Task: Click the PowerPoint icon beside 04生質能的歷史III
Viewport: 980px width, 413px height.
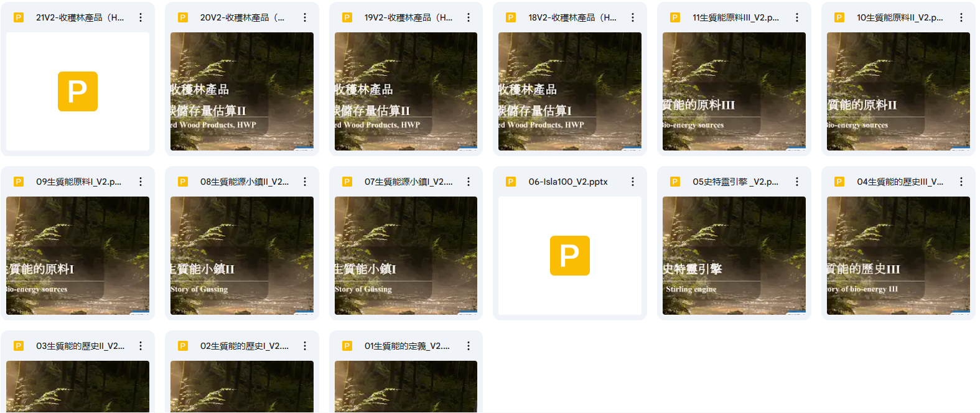Action: pos(839,182)
